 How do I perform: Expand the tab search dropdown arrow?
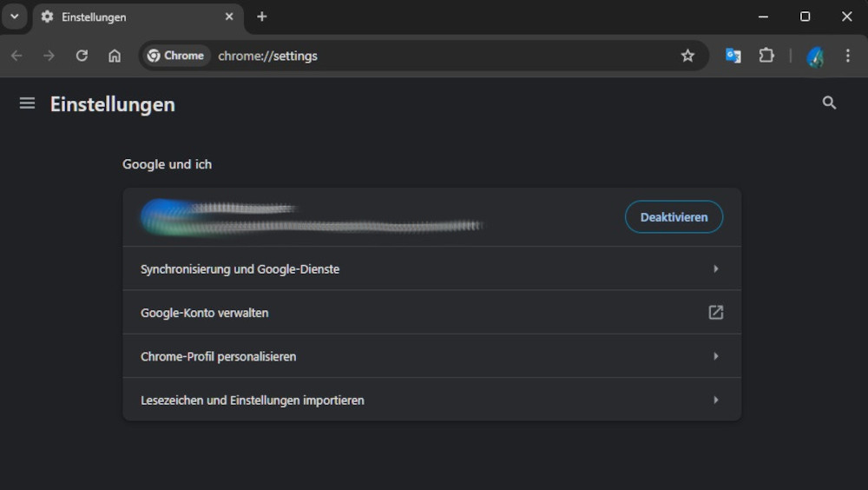[x=15, y=17]
